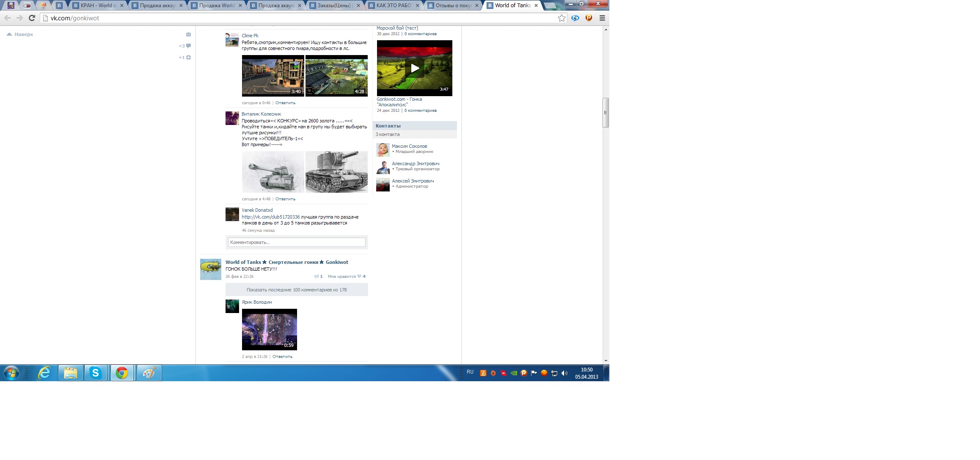Open the envelope messages notification icon
Screen dimensions: 980x460
tap(188, 34)
